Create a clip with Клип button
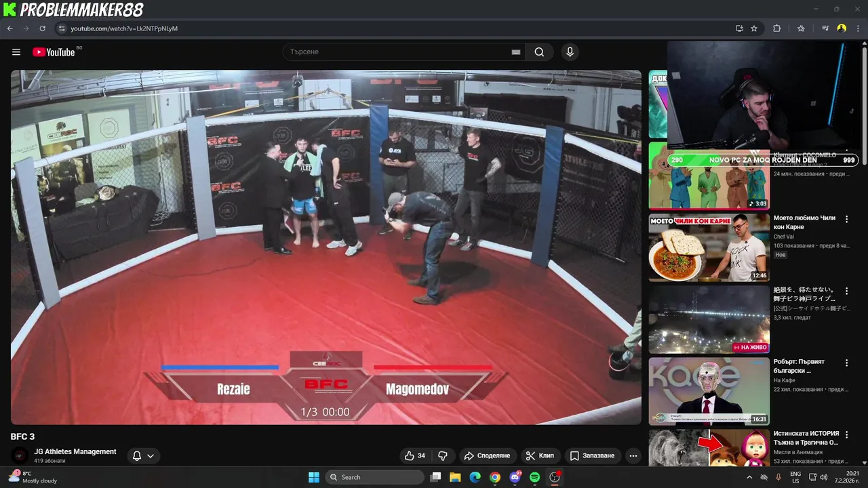 [540, 455]
